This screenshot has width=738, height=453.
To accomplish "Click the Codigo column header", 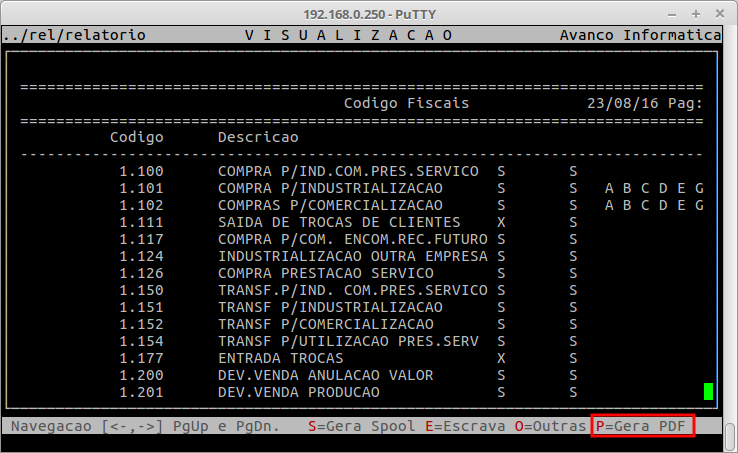I will coord(136,137).
